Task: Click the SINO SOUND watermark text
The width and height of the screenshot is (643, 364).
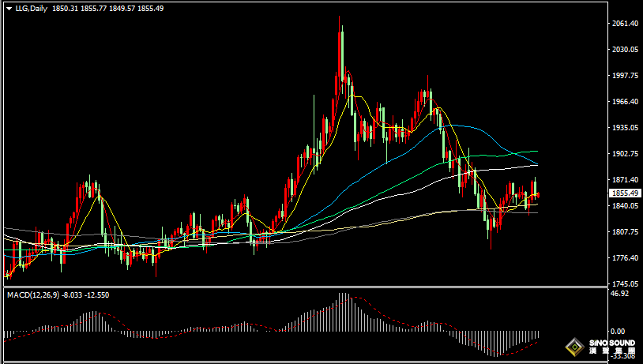Action: (612, 343)
